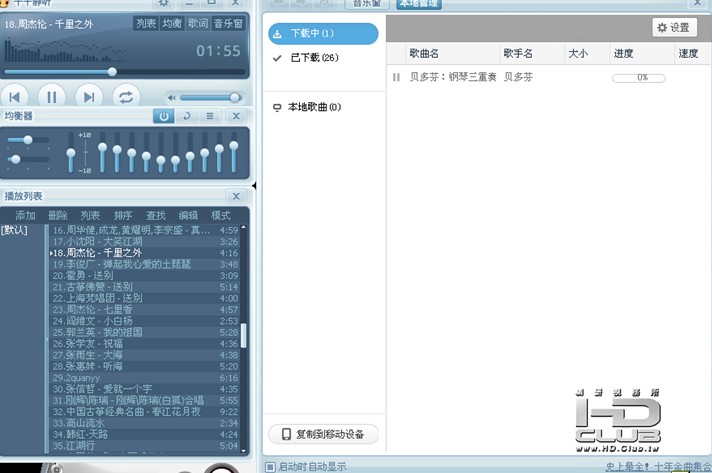Open playlist 查找 menu

pyautogui.click(x=156, y=216)
